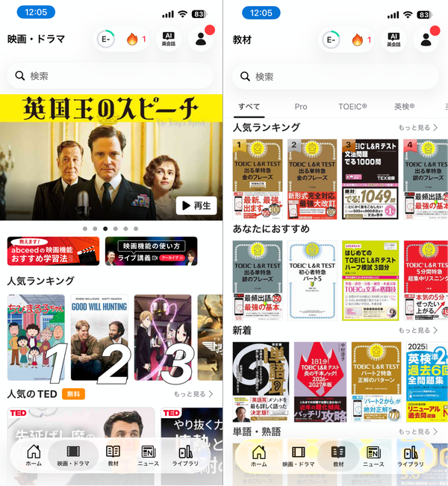
Task: Open 映画機能の使い方 ライブ講義 banner
Action: [x=152, y=251]
